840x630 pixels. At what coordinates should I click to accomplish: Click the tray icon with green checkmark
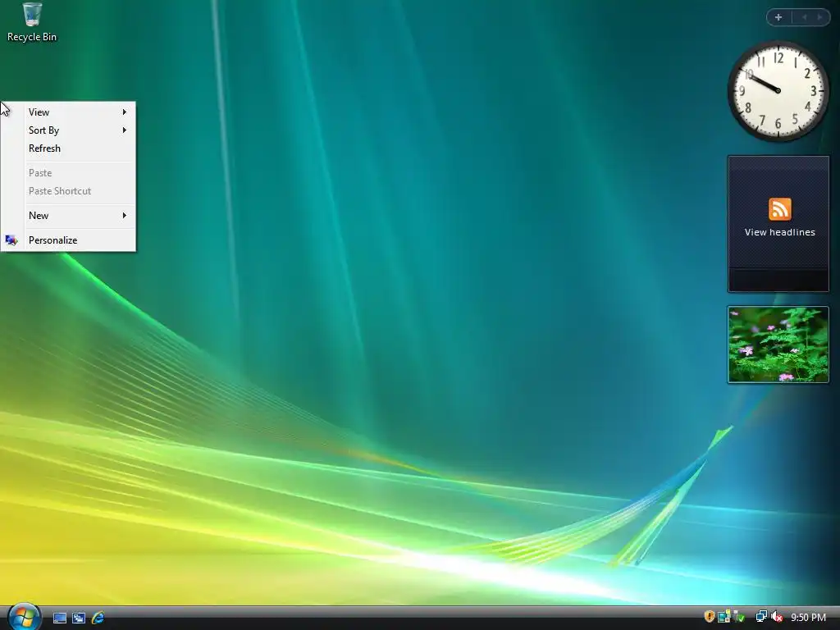pyautogui.click(x=739, y=617)
